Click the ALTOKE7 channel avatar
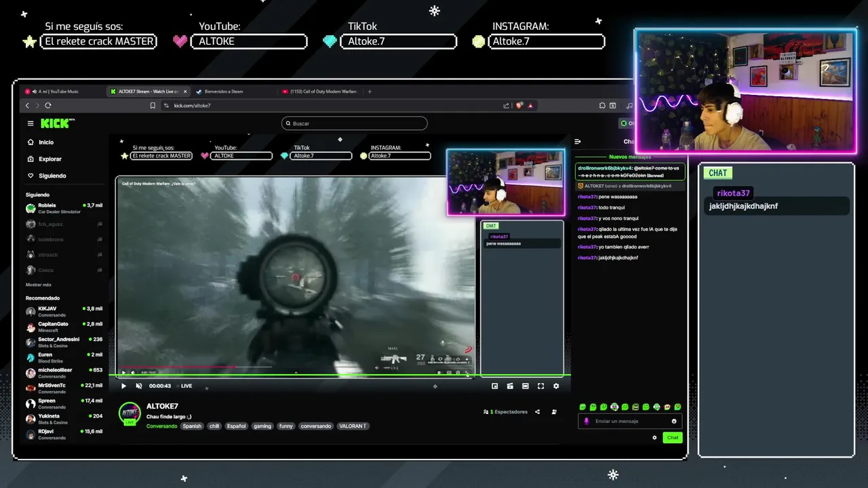Screen dimensions: 868x488 tap(130, 413)
